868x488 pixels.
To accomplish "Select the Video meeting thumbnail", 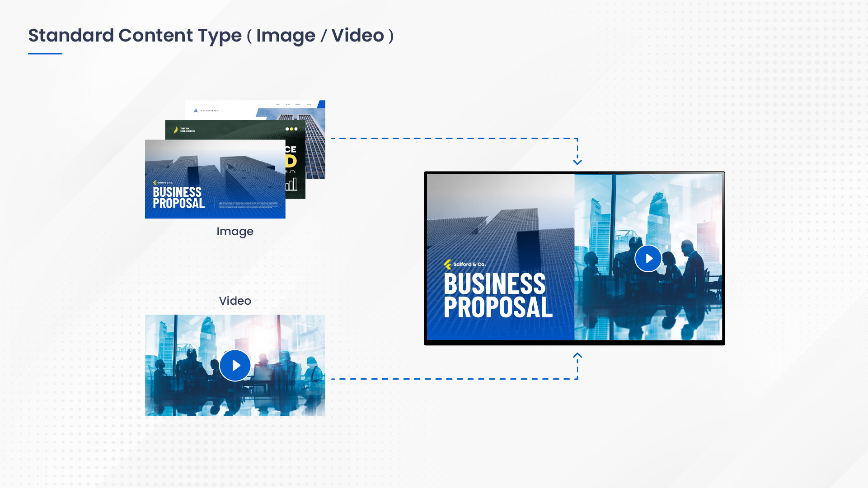I will click(x=235, y=365).
